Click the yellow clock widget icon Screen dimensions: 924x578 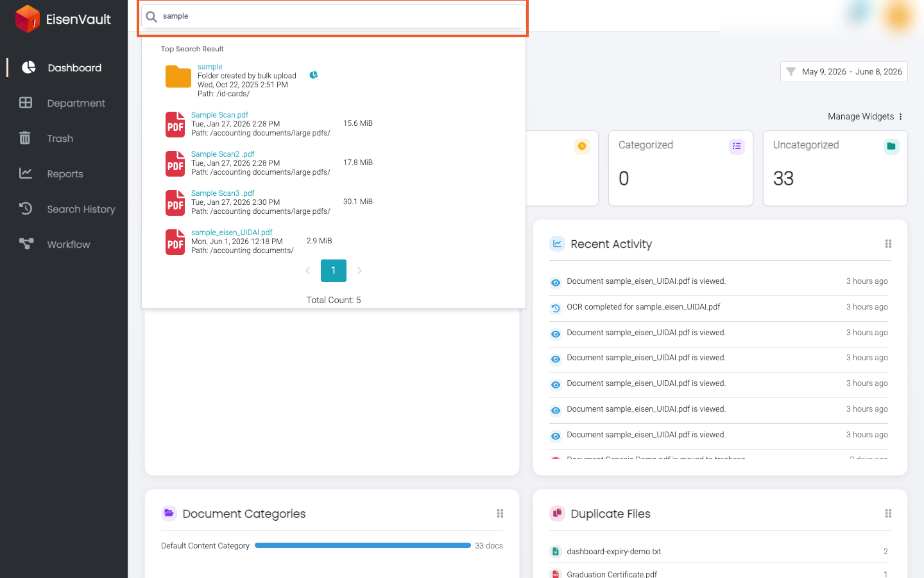click(582, 146)
